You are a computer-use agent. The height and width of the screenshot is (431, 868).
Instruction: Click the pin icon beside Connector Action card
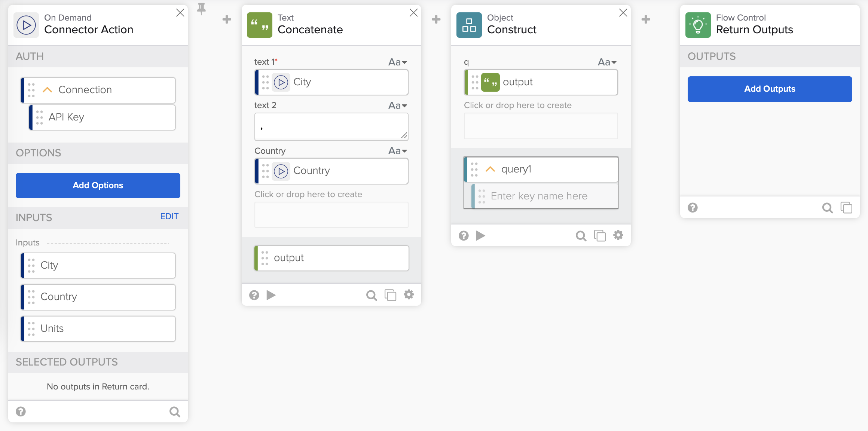(201, 9)
